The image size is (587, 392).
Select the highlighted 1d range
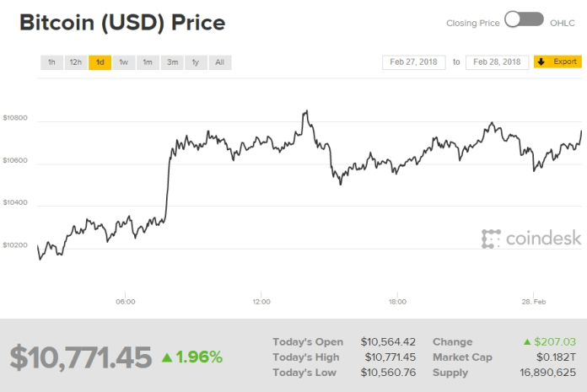click(x=100, y=62)
